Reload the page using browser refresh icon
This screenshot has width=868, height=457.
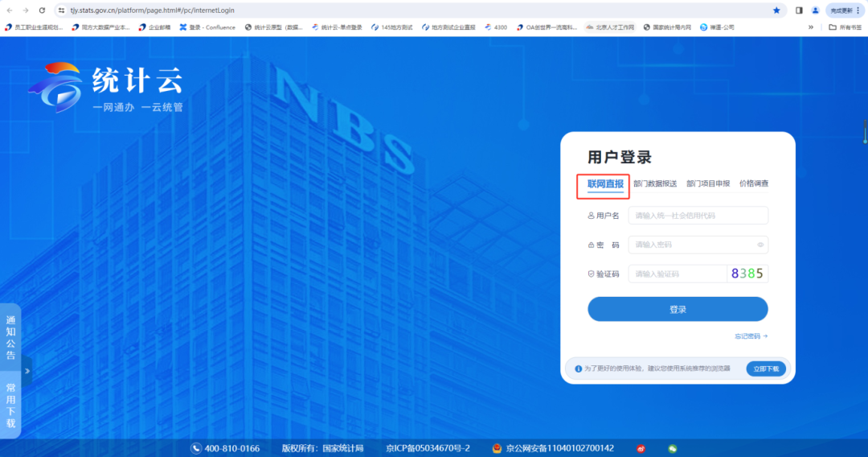point(42,10)
